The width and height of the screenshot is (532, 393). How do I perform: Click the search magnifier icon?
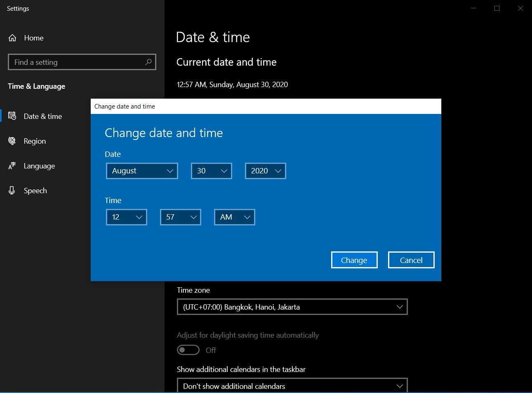148,62
